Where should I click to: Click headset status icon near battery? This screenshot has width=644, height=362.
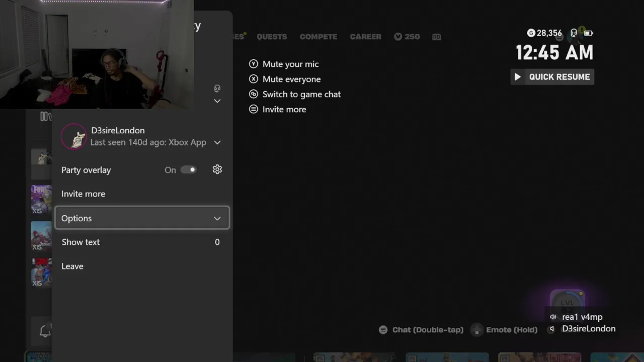pyautogui.click(x=574, y=33)
